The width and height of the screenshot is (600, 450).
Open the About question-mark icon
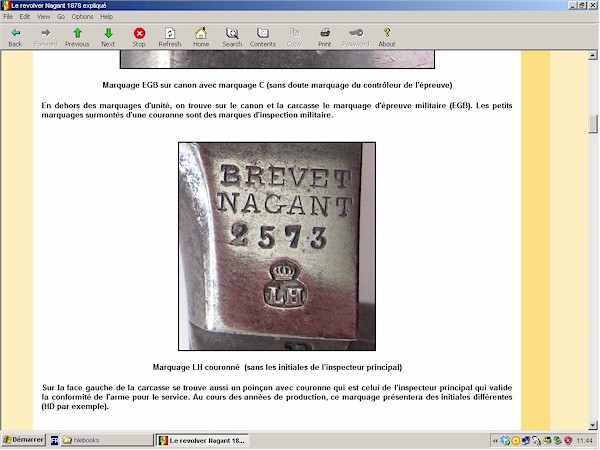[x=387, y=33]
